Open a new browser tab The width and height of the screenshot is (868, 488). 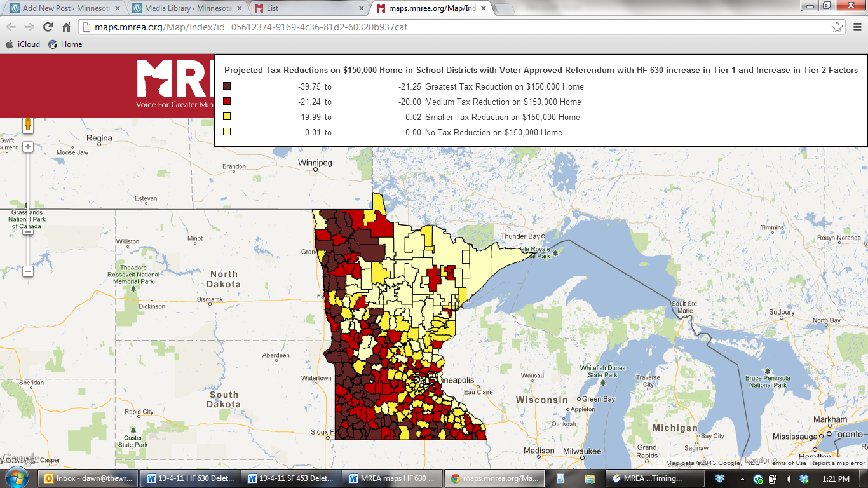[504, 8]
